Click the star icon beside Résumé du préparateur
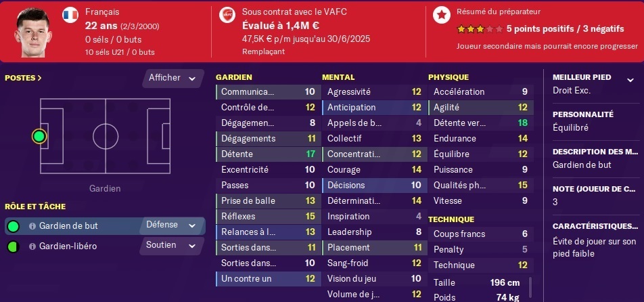Image resolution: width=644 pixels, height=302 pixels. [442, 15]
